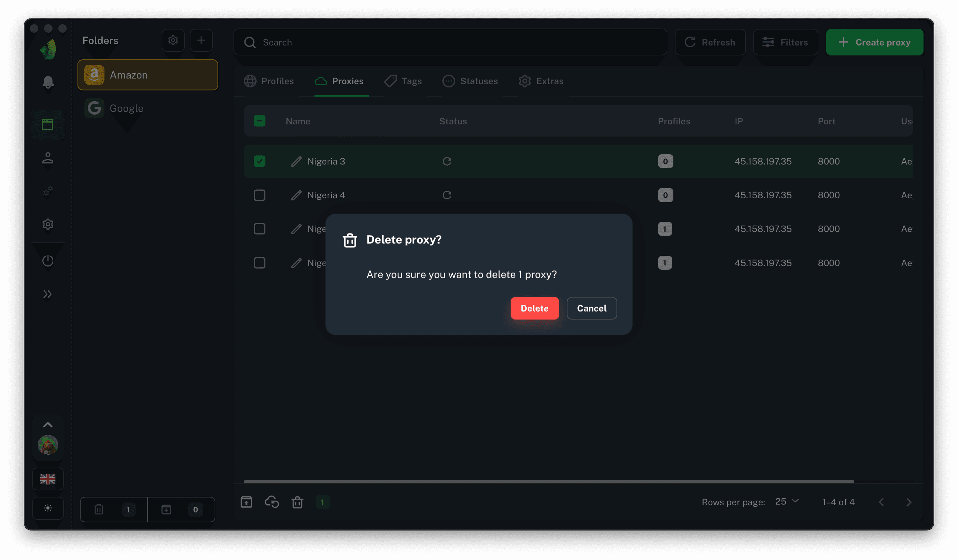The height and width of the screenshot is (560, 958).
Task: Click the user avatar in sidebar
Action: point(48,445)
